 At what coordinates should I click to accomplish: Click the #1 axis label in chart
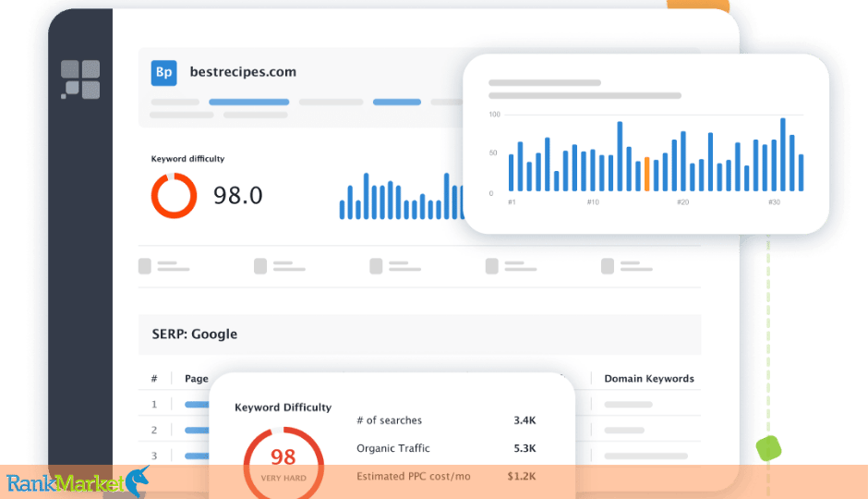coord(512,202)
